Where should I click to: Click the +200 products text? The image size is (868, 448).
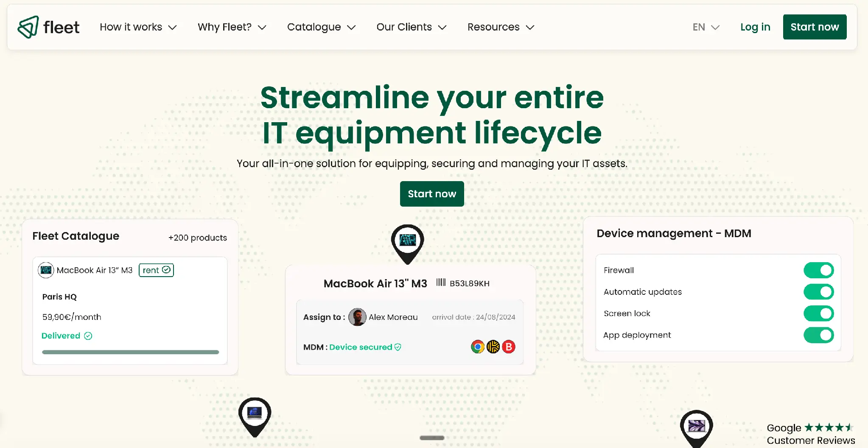point(197,238)
